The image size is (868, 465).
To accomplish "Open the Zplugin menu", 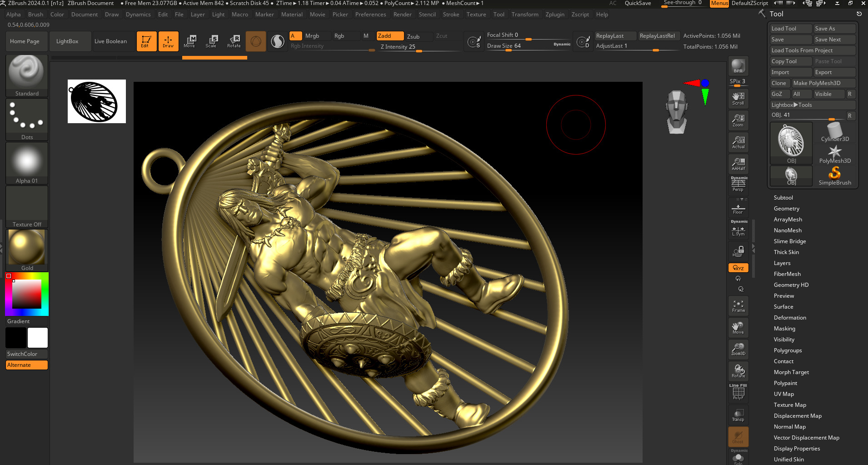I will pos(555,15).
